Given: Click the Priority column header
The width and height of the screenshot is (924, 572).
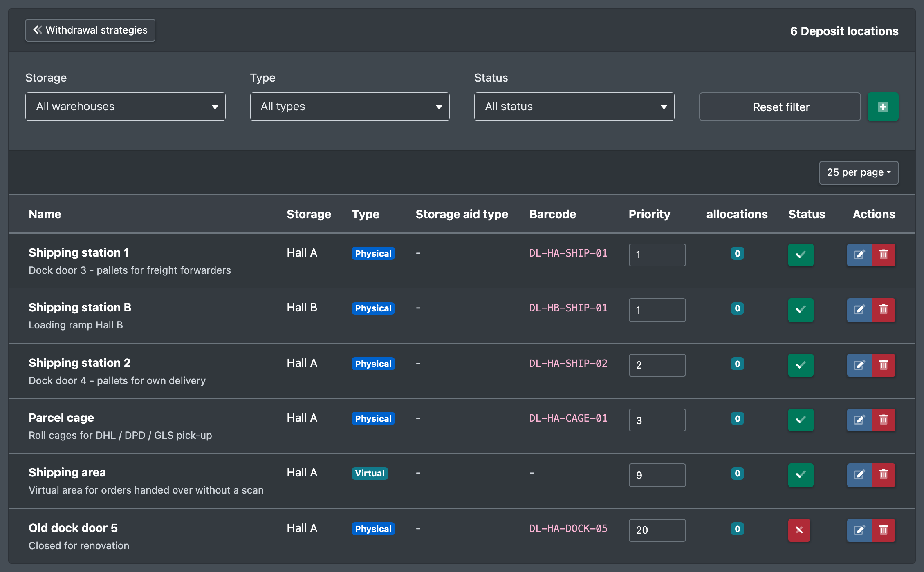Looking at the screenshot, I should [x=649, y=214].
